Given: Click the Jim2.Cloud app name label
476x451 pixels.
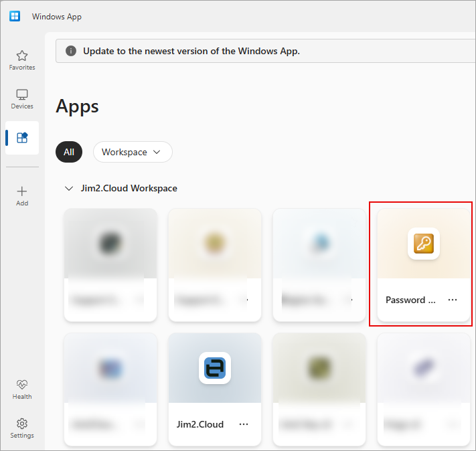Looking at the screenshot, I should (x=200, y=424).
